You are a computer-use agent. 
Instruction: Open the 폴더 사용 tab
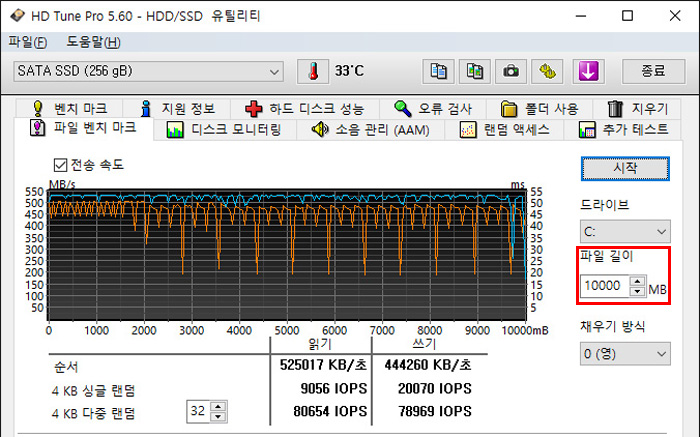(x=539, y=108)
